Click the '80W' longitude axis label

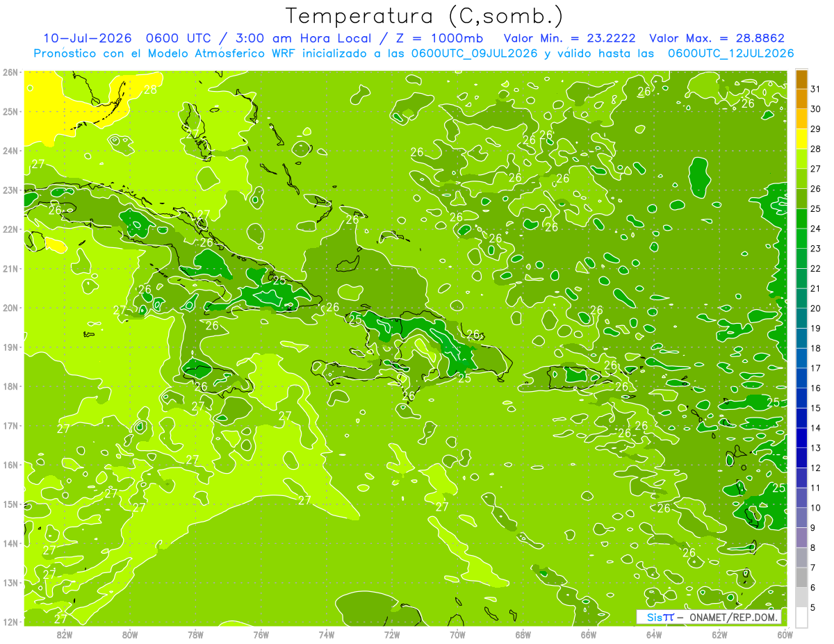[129, 634]
